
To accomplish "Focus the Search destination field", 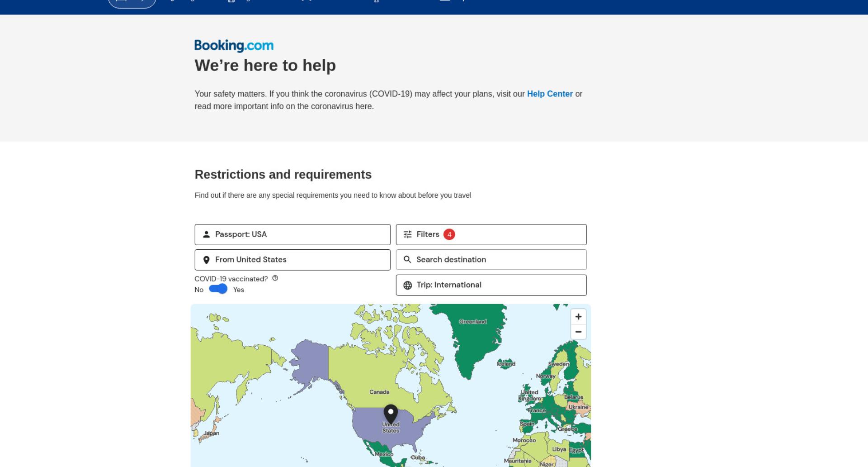I will pyautogui.click(x=491, y=260).
